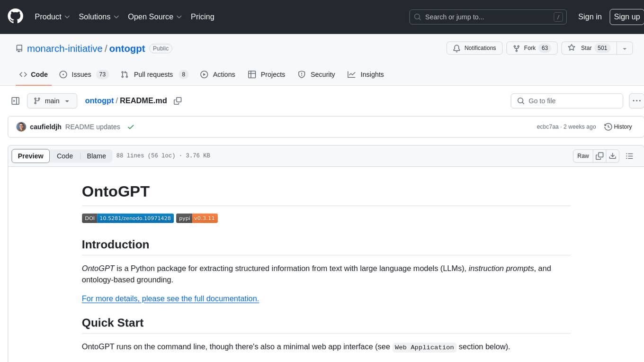Switch to the Actions tab
This screenshot has width=644, height=362.
[218, 74]
